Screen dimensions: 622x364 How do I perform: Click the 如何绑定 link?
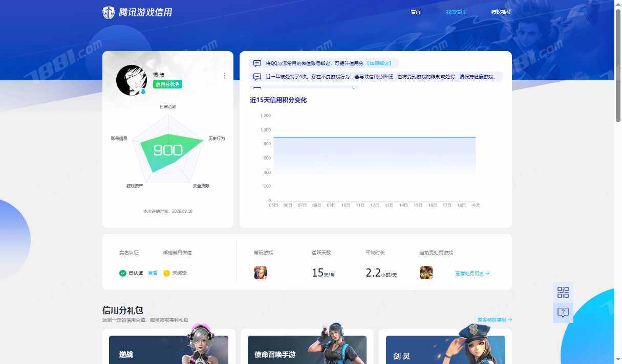379,63
